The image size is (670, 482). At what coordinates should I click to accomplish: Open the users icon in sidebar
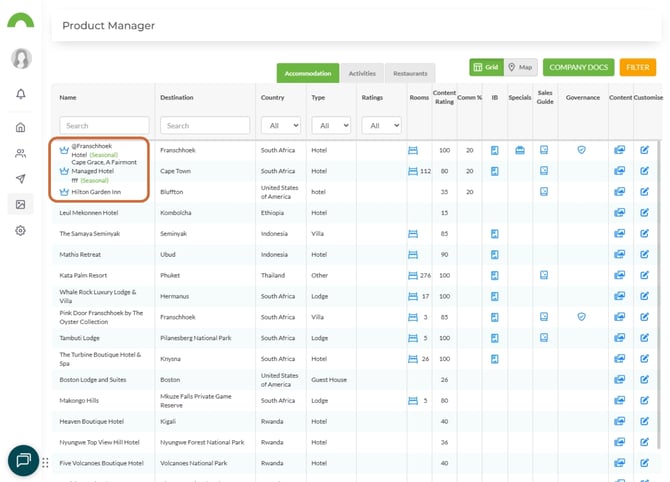20,153
